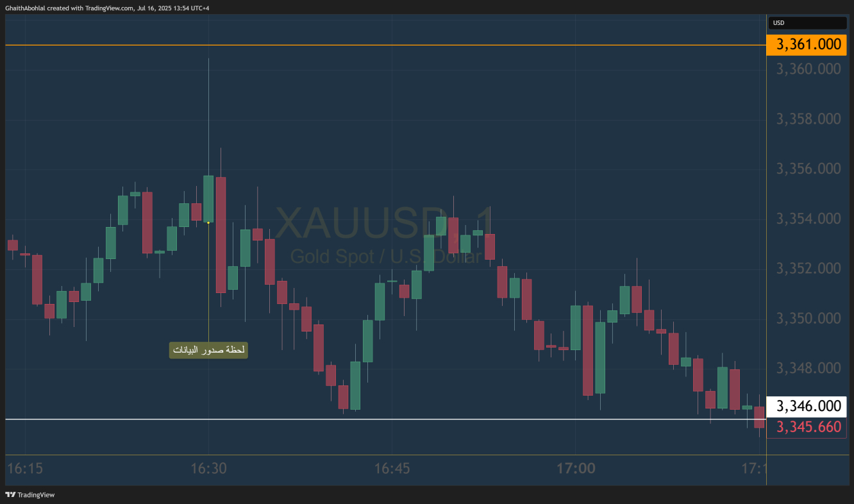Click the yellow dot marker on 16:30 candle
The image size is (854, 504).
[x=208, y=223]
